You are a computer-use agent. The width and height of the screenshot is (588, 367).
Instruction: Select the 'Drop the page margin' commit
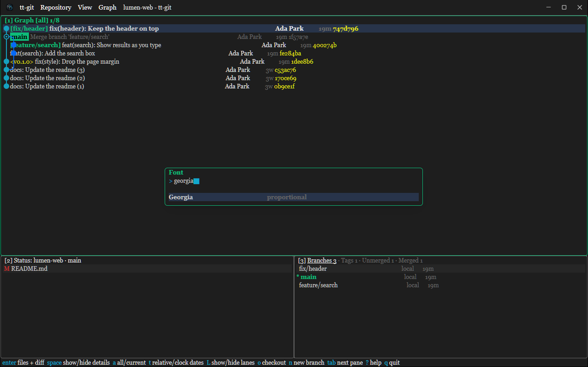pyautogui.click(x=294, y=61)
